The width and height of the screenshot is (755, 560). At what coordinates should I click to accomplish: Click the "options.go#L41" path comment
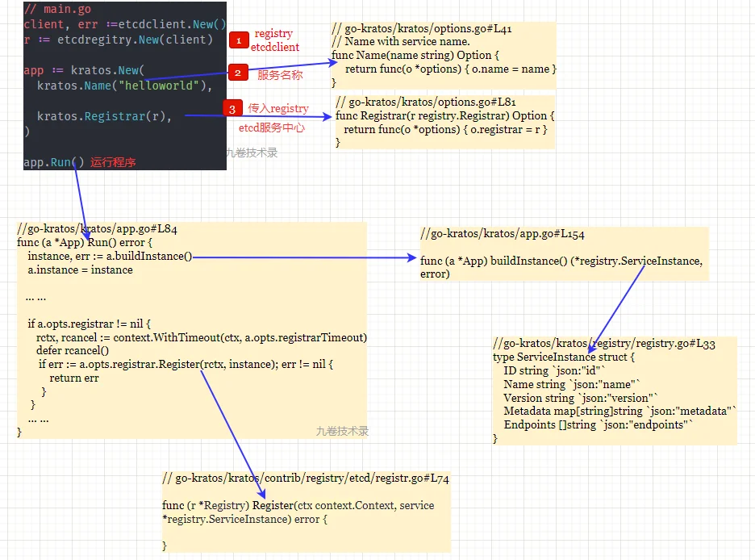click(x=422, y=28)
